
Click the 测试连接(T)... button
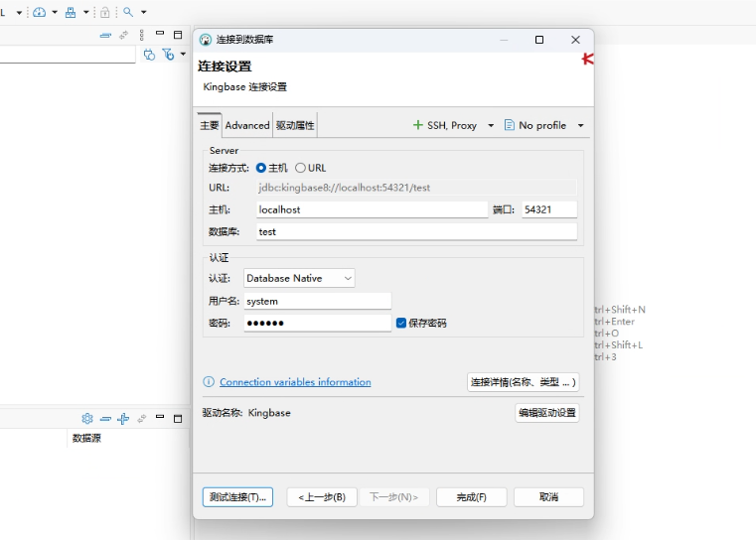click(237, 497)
